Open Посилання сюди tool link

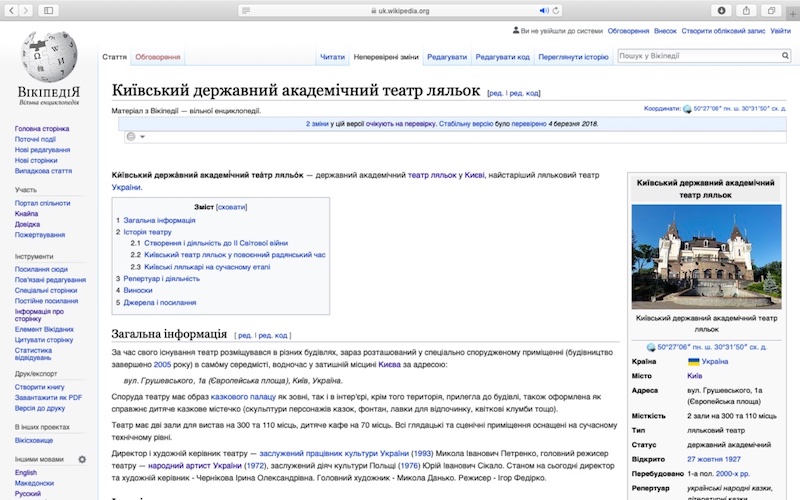coord(41,269)
